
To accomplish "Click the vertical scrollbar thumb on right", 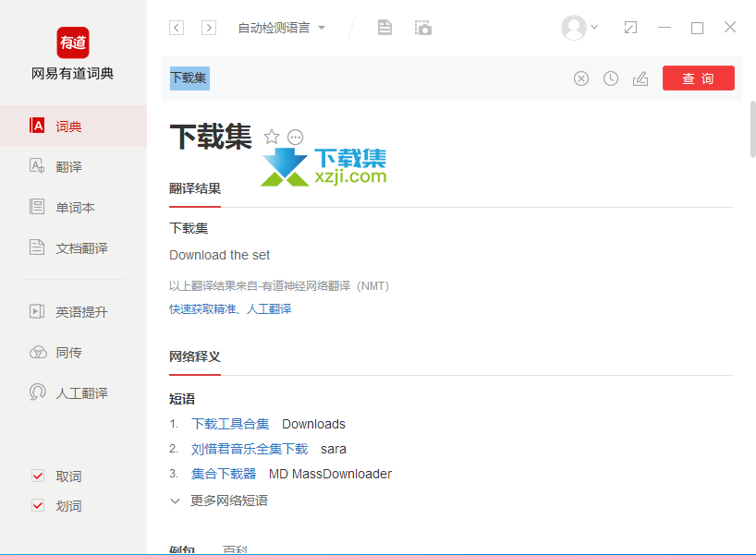I will point(752,129).
